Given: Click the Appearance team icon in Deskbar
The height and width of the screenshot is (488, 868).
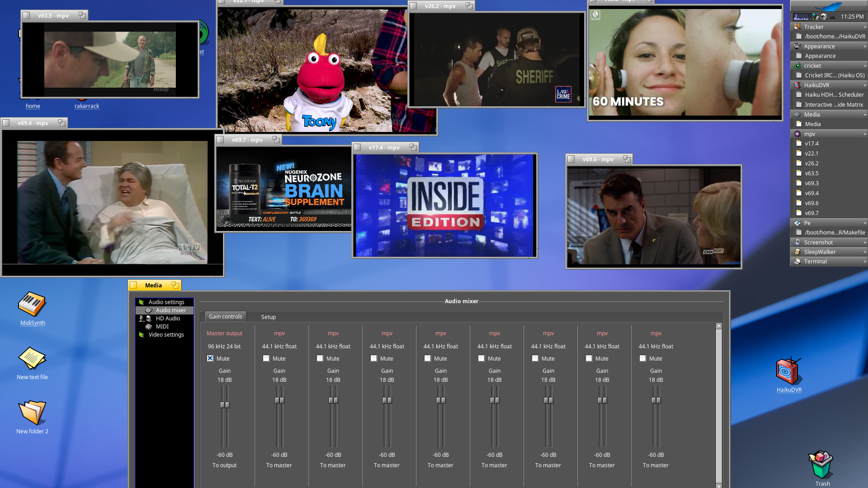Looking at the screenshot, I should click(797, 46).
